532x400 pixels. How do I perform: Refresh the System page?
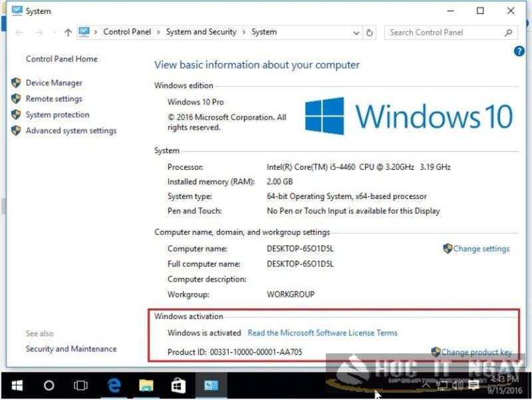370,33
